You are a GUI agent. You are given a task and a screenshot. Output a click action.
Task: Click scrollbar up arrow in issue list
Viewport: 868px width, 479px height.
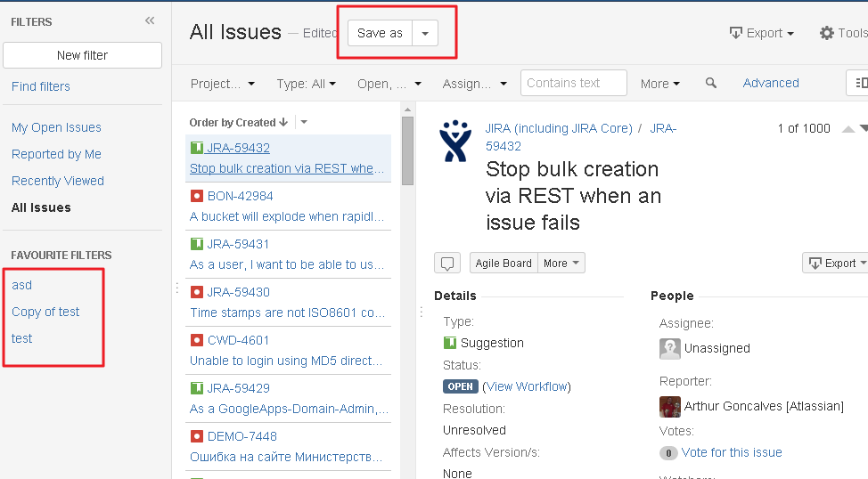(x=407, y=110)
